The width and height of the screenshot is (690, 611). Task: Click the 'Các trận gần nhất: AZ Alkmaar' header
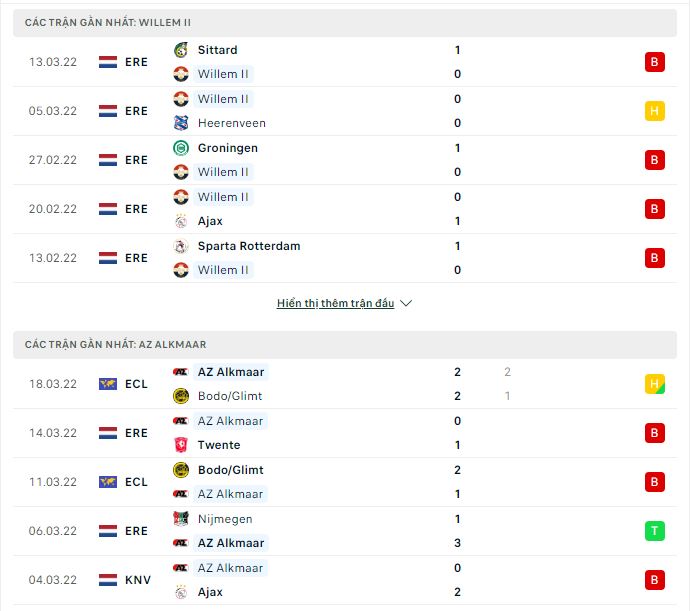[116, 344]
